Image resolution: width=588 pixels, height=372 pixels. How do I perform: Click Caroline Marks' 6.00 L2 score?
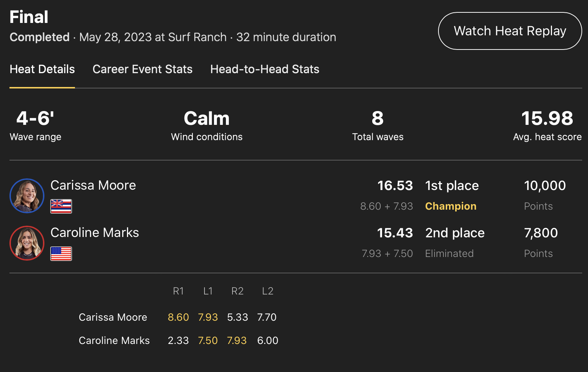[267, 341]
